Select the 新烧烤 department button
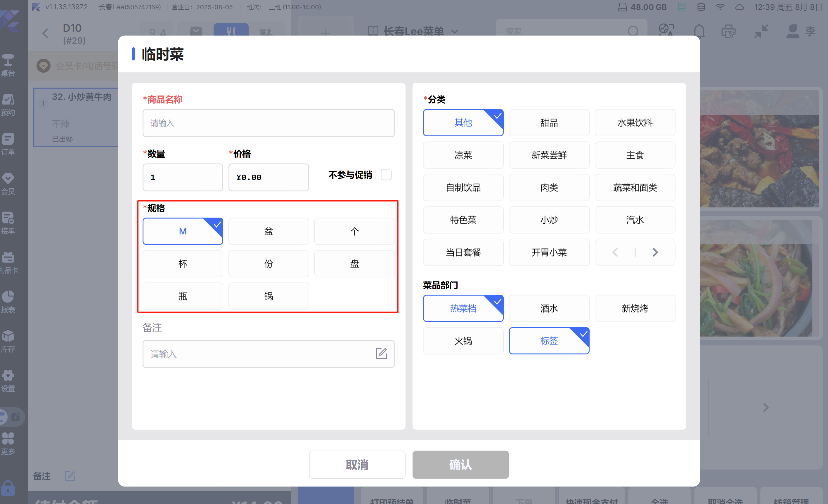The width and height of the screenshot is (828, 504). pos(635,308)
